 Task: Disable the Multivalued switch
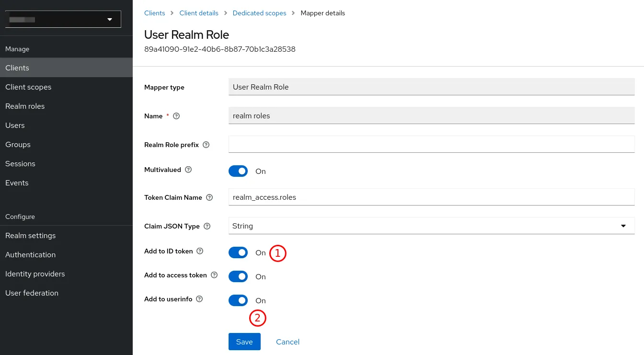coord(238,171)
